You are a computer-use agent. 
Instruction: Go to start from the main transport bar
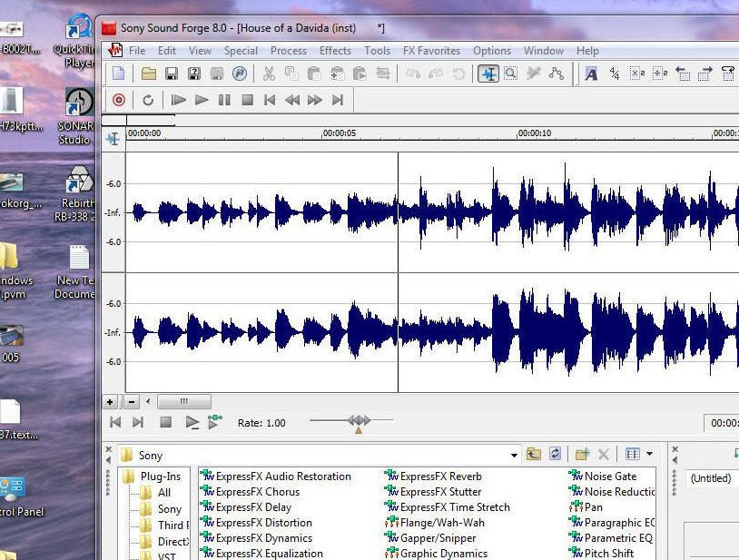pyautogui.click(x=270, y=100)
